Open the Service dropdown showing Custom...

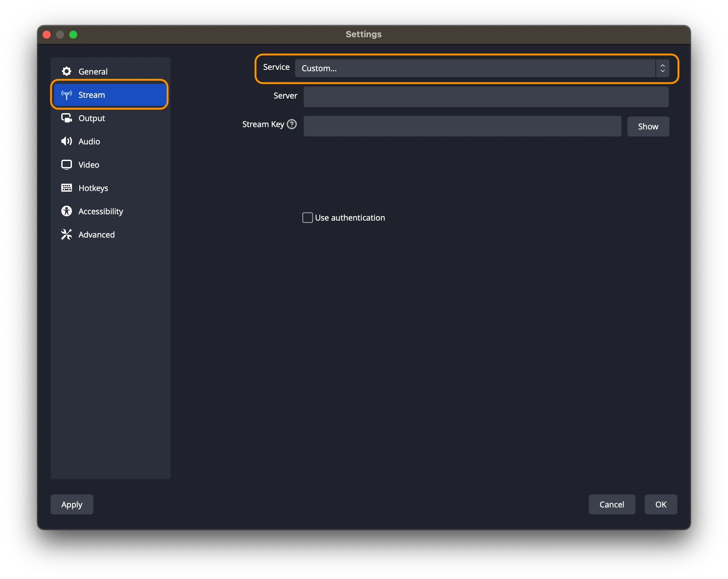pos(482,68)
